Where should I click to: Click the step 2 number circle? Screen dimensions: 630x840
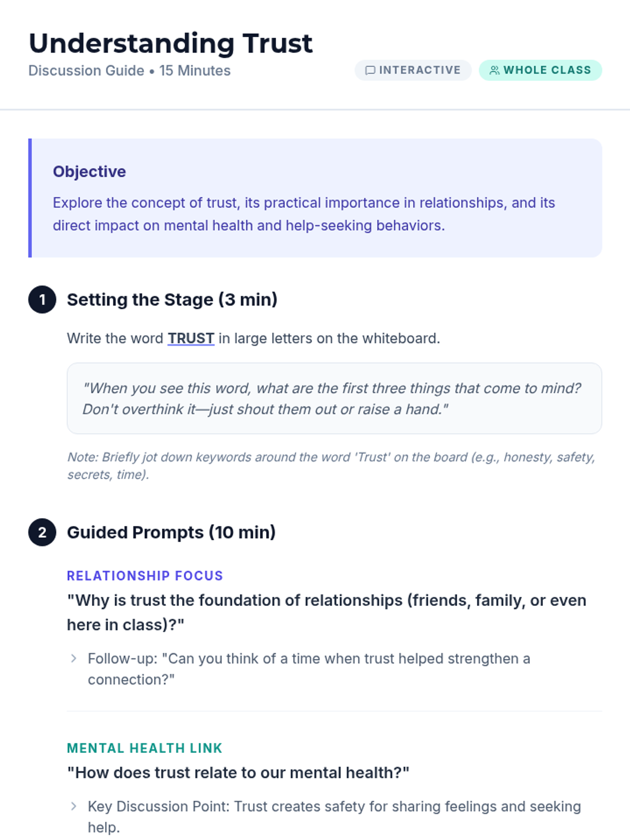[x=42, y=532]
